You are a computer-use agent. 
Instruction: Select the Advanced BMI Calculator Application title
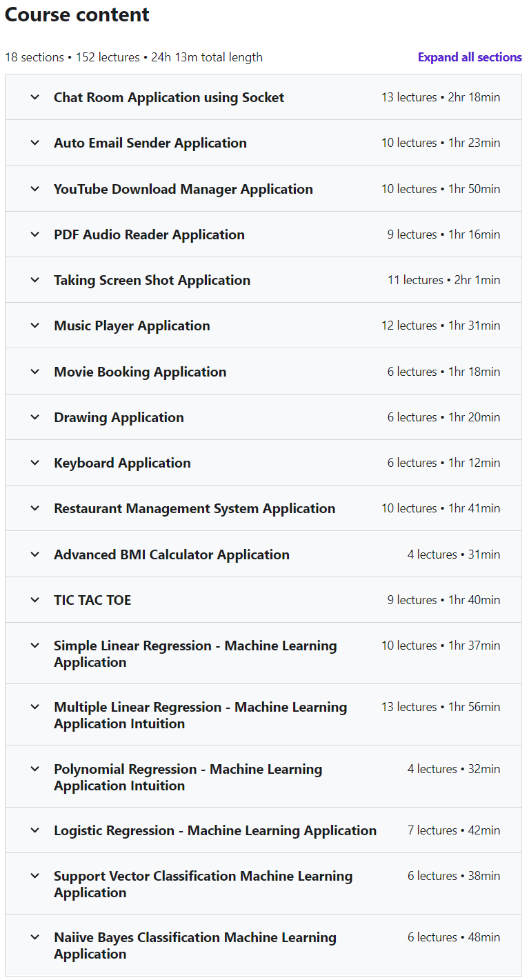pyautogui.click(x=172, y=554)
